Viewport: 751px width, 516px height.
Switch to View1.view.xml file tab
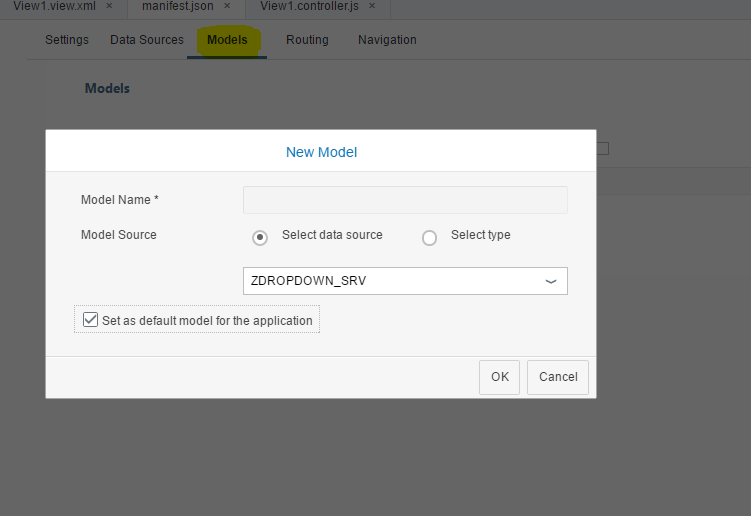54,6
